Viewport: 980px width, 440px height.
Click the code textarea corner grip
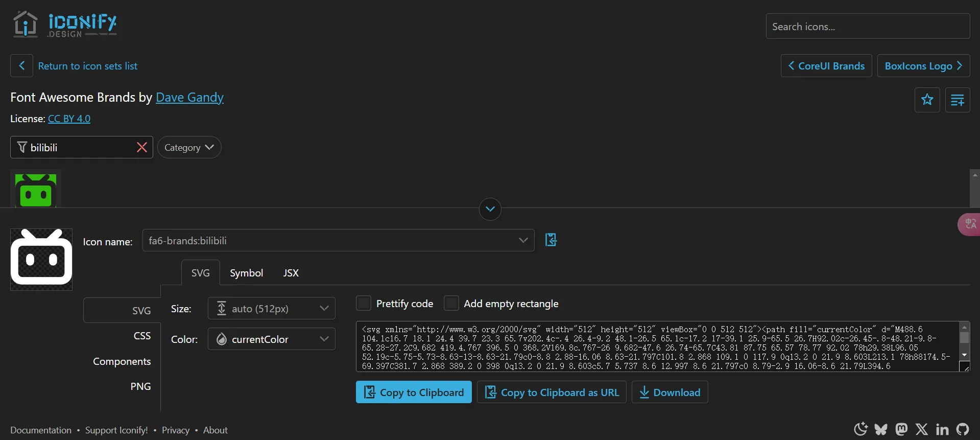point(965,367)
